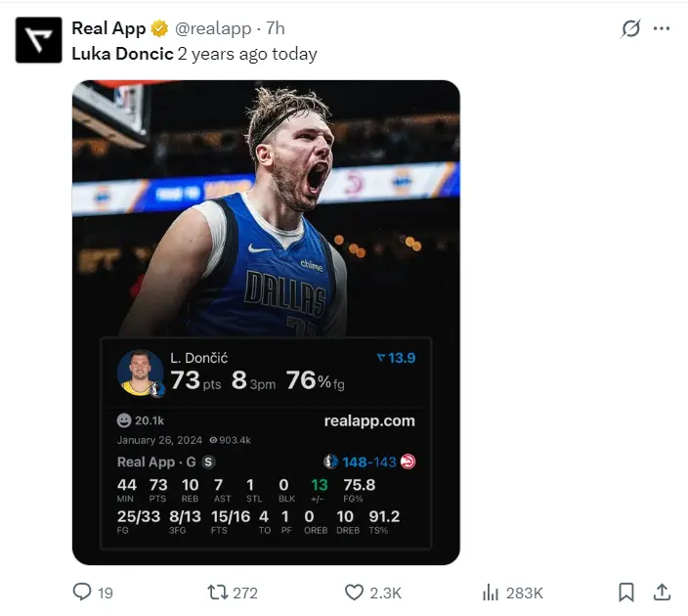Click the Mavericks logo beside 148-143
688x616 pixels.
pyautogui.click(x=331, y=462)
